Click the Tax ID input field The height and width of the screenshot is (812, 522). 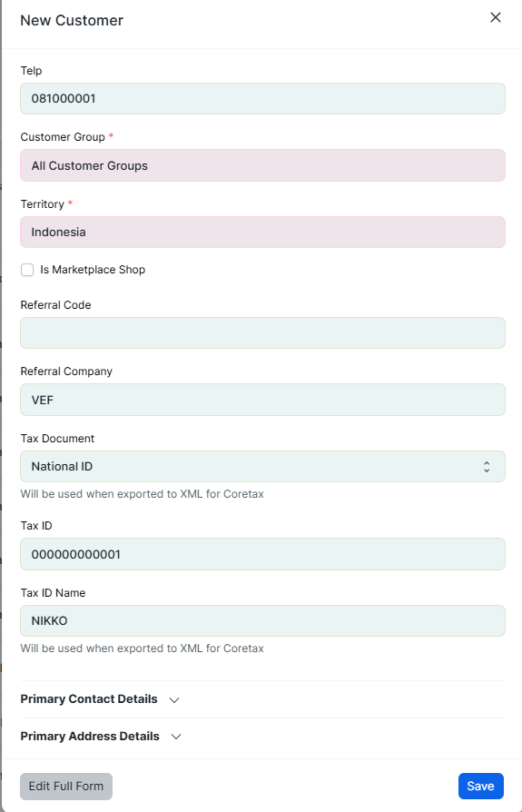tap(262, 554)
